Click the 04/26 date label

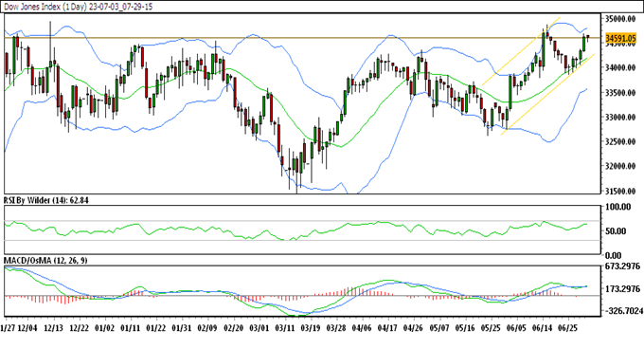click(x=414, y=327)
